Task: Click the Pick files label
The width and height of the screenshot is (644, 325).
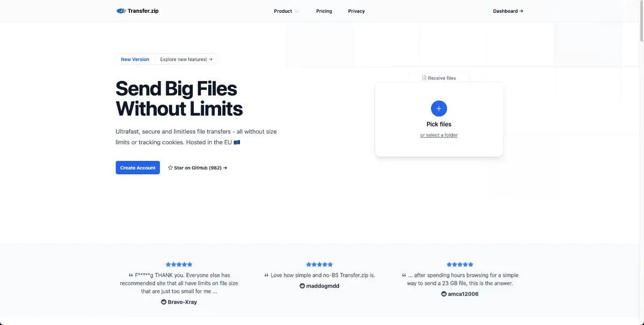Action: 439,124
